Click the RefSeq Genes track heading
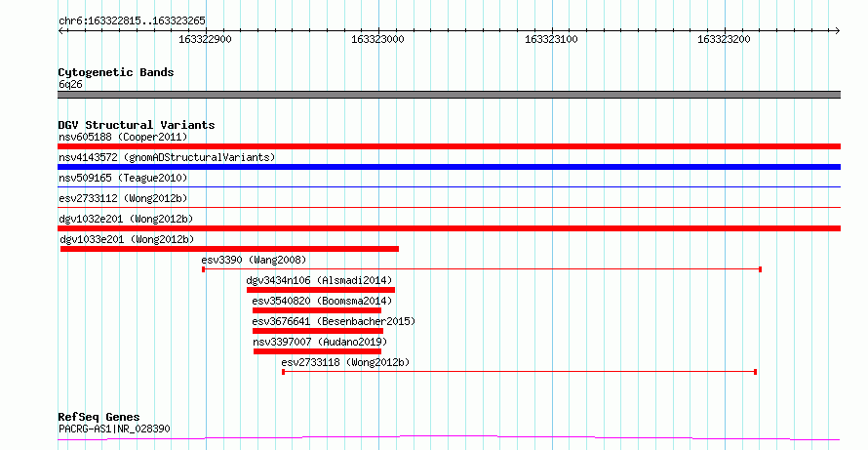 click(99, 417)
